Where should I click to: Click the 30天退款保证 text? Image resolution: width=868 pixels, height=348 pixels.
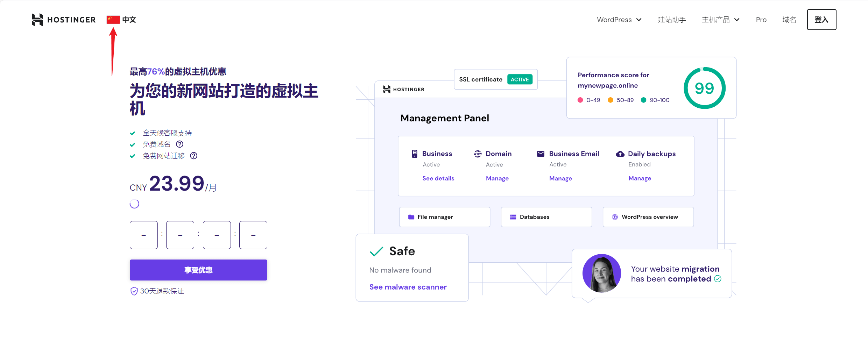click(x=162, y=291)
